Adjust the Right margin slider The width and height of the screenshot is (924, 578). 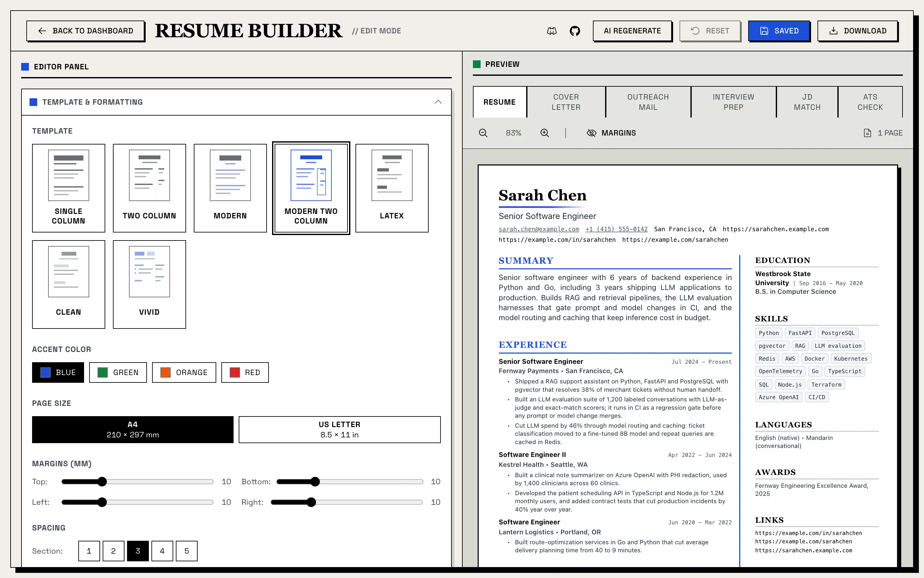coord(347,502)
